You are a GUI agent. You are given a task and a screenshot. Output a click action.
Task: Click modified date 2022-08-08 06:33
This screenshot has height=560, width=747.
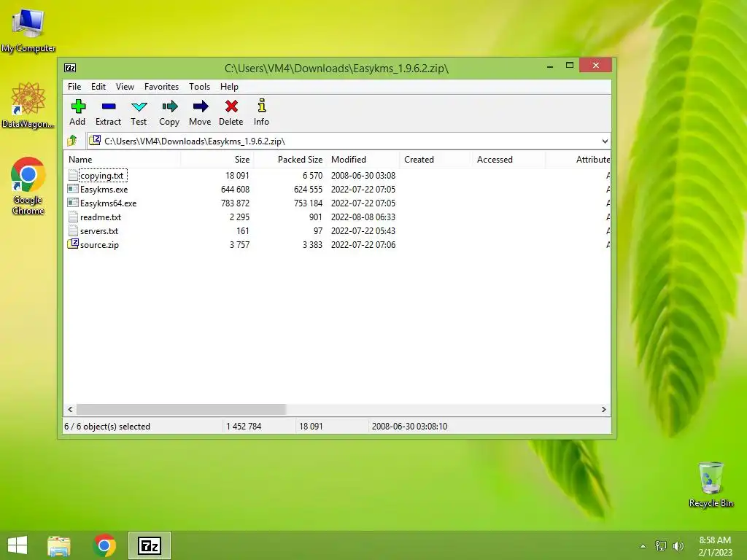[x=363, y=217]
